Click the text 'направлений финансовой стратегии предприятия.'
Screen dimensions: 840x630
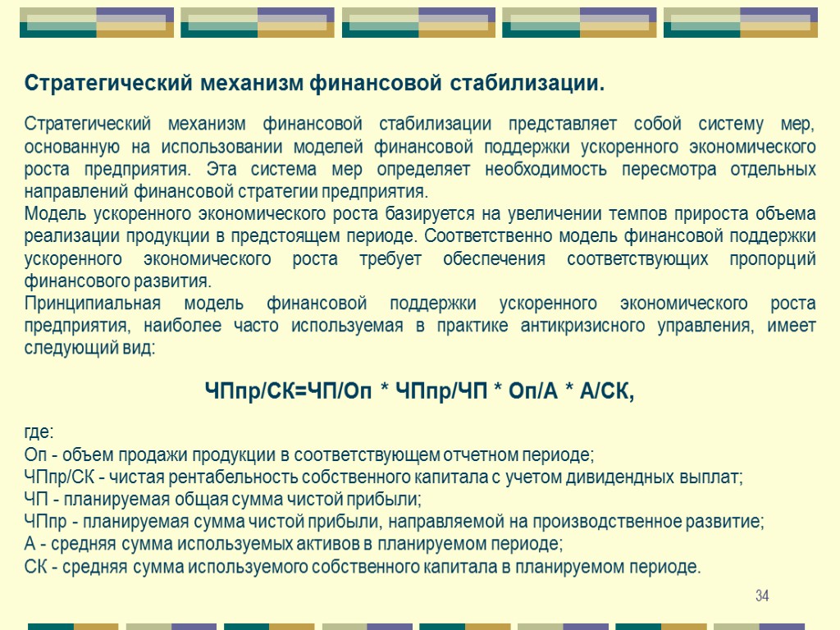click(226, 191)
